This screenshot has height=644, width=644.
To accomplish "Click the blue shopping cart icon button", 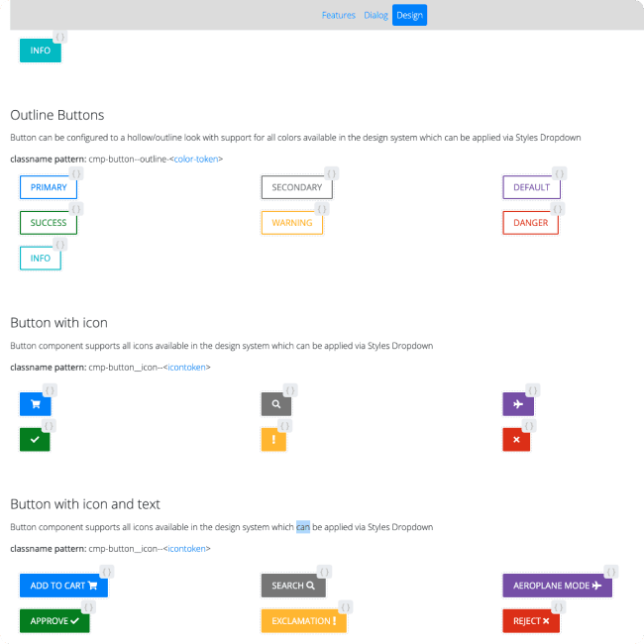I will click(x=35, y=404).
